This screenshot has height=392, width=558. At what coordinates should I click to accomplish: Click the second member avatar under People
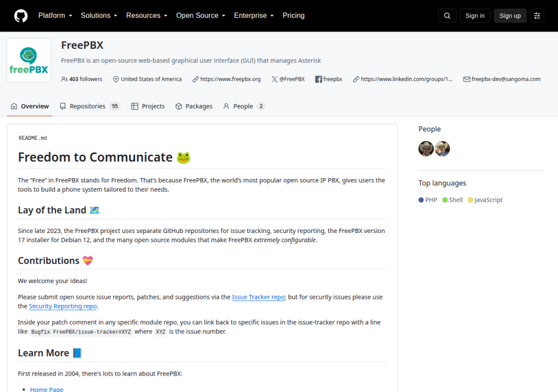[x=442, y=149]
